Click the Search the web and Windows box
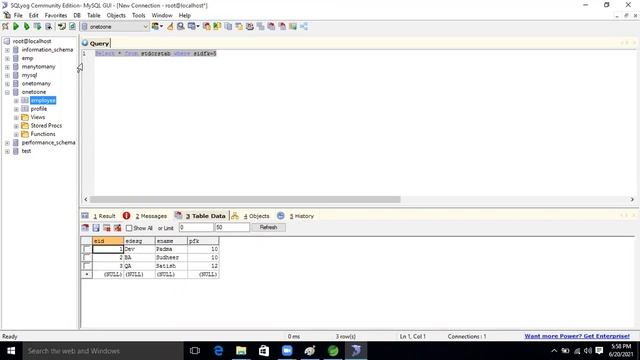Viewport: 640px width, 360px height. [x=103, y=351]
